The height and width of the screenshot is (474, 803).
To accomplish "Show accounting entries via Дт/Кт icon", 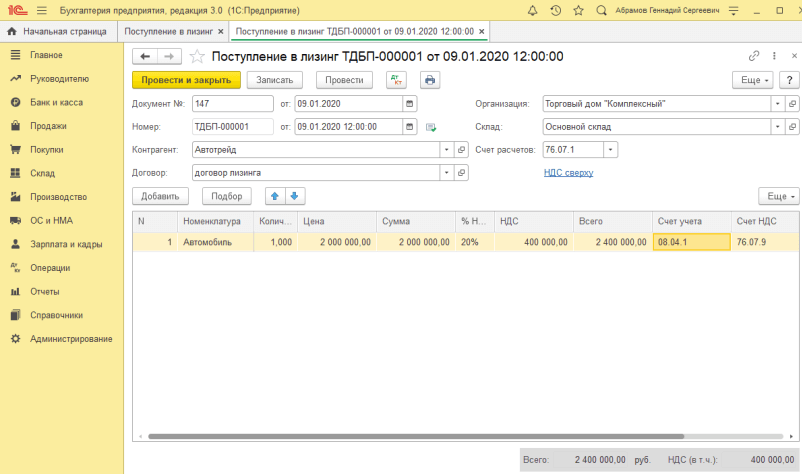I will tap(396, 80).
